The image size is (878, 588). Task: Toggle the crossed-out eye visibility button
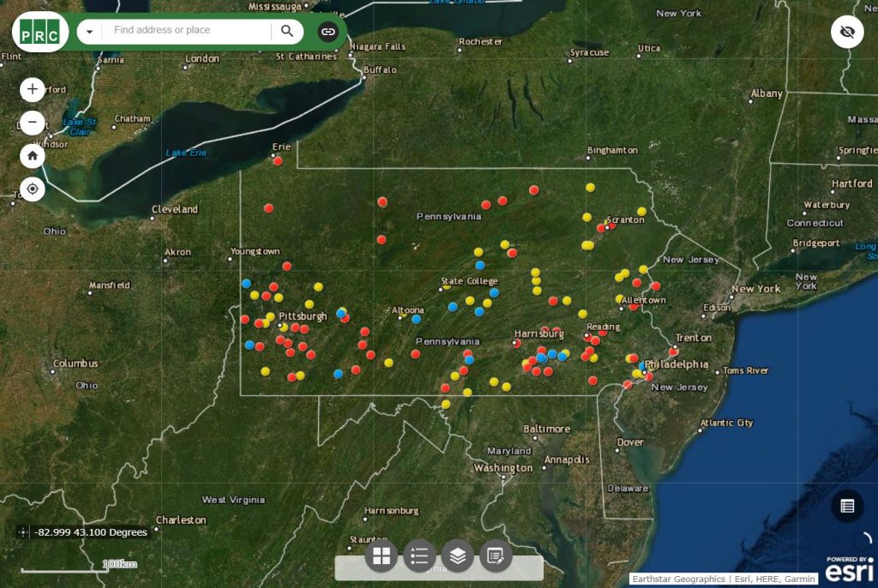pyautogui.click(x=847, y=33)
